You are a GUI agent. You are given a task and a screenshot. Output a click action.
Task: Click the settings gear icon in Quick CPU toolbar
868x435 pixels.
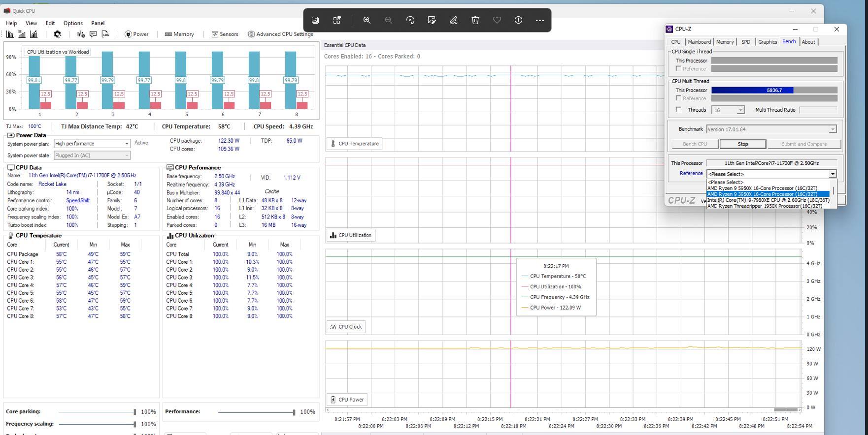(58, 34)
